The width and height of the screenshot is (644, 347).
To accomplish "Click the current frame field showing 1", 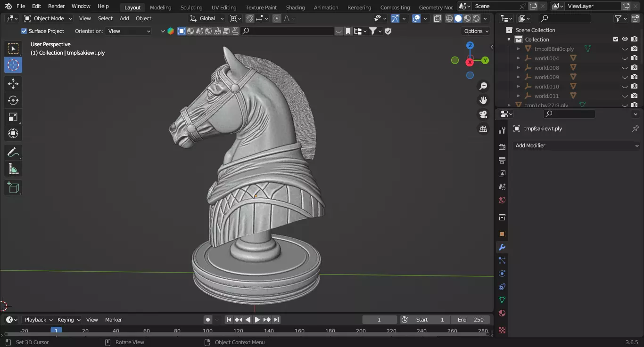I will point(380,320).
